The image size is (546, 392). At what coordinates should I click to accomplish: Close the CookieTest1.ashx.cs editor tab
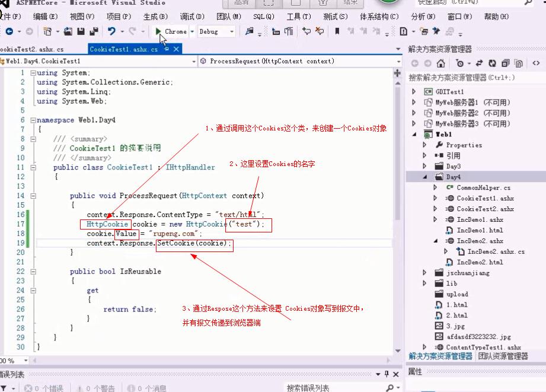click(x=176, y=49)
